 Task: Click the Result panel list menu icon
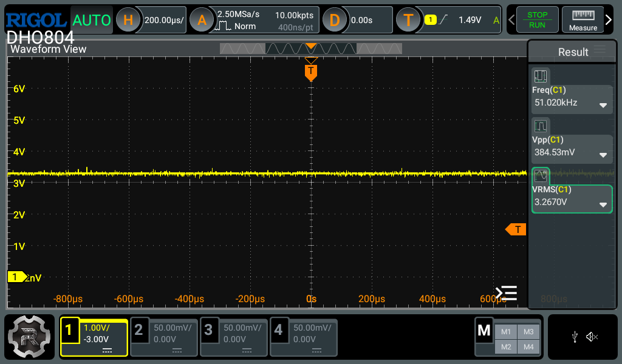(x=600, y=51)
